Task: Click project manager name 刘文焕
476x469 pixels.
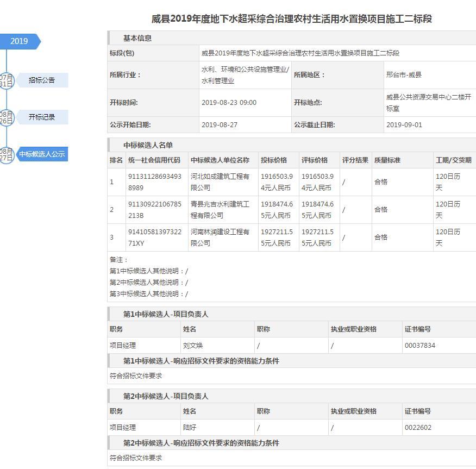Action: [x=193, y=346]
